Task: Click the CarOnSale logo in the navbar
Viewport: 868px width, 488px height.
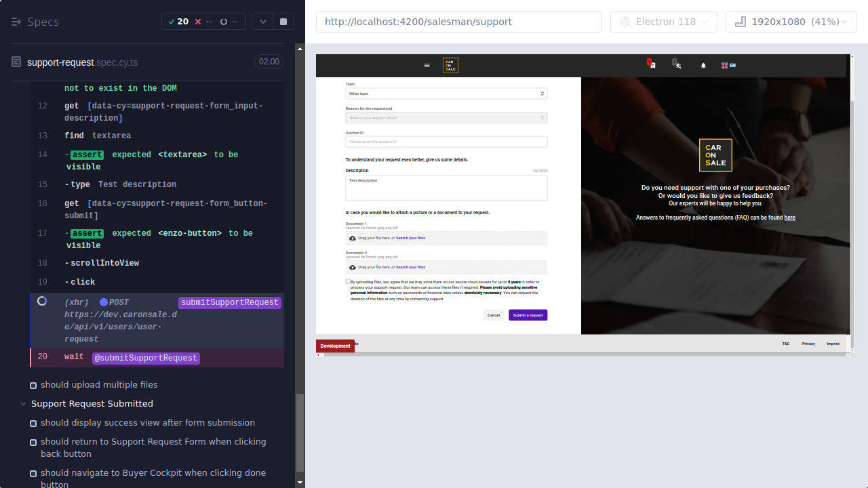Action: tap(450, 65)
